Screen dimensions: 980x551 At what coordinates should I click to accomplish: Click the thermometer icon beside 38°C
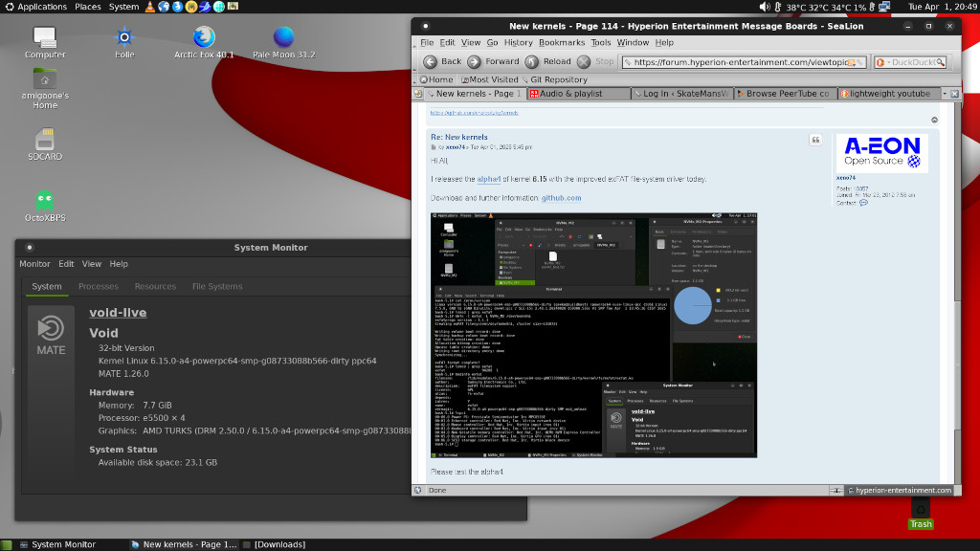pyautogui.click(x=778, y=7)
